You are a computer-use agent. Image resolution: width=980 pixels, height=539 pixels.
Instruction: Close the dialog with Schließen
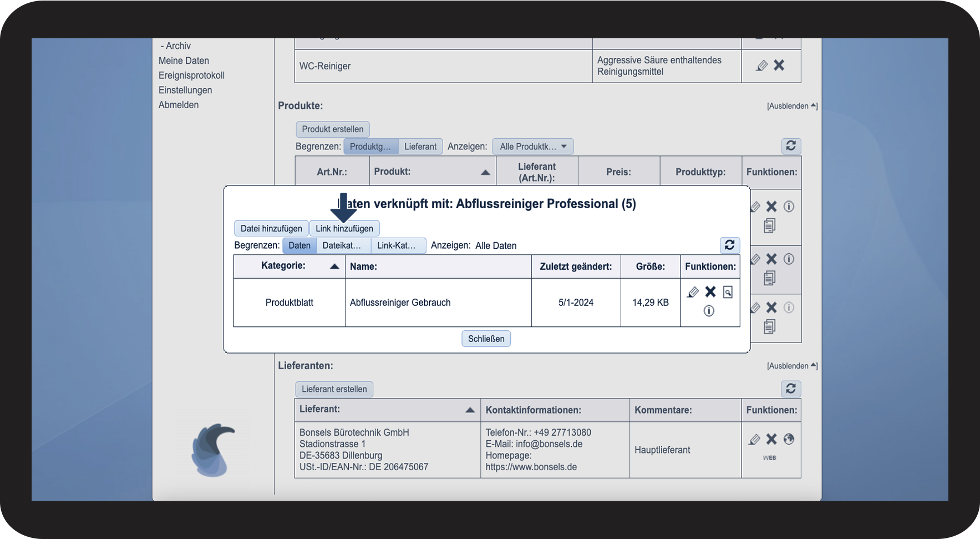pos(486,339)
